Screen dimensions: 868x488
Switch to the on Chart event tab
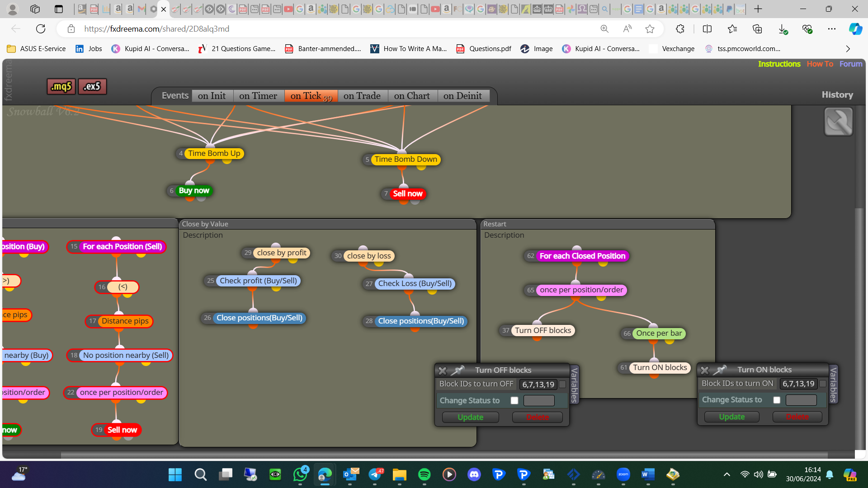[412, 96]
